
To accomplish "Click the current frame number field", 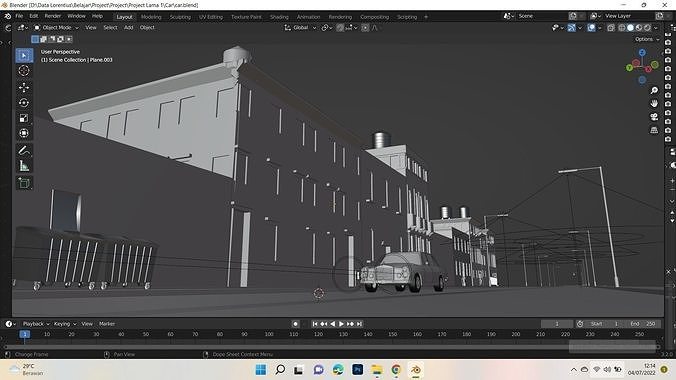I will (557, 324).
